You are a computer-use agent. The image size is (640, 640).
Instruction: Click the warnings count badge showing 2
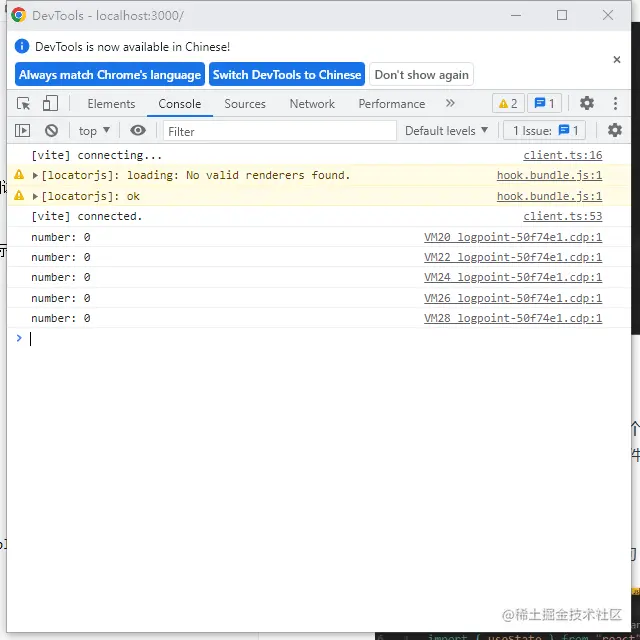click(x=508, y=103)
